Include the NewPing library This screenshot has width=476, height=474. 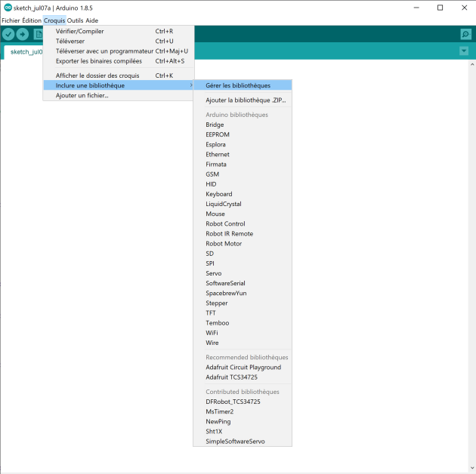tap(243, 421)
